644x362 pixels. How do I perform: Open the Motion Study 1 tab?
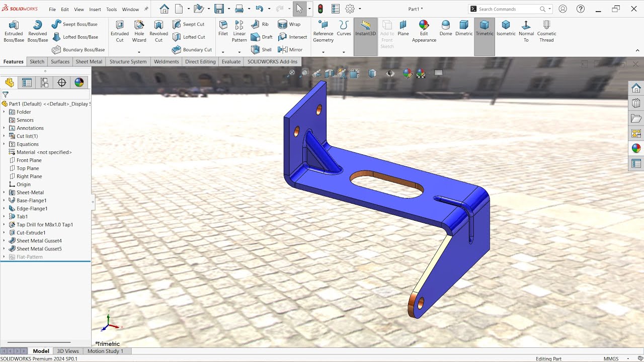105,351
